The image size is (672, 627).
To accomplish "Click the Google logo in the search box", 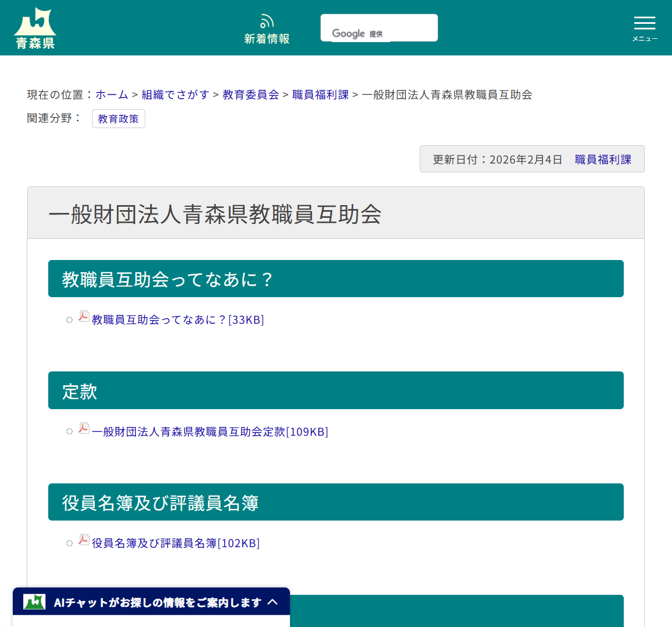I will click(349, 33).
